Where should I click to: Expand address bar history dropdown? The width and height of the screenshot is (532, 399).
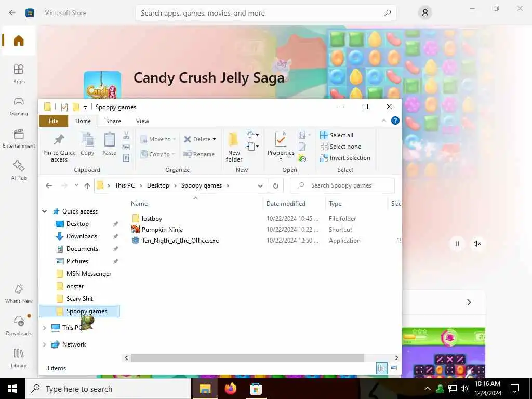click(260, 185)
